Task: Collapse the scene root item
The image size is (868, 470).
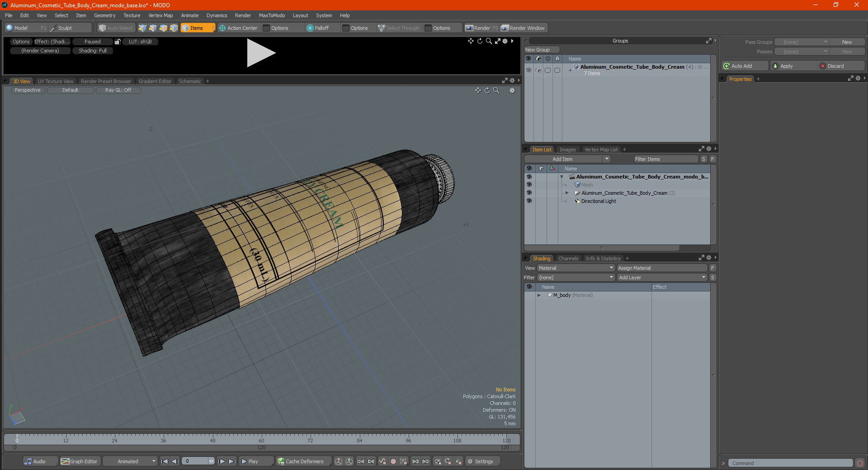Action: coord(562,177)
